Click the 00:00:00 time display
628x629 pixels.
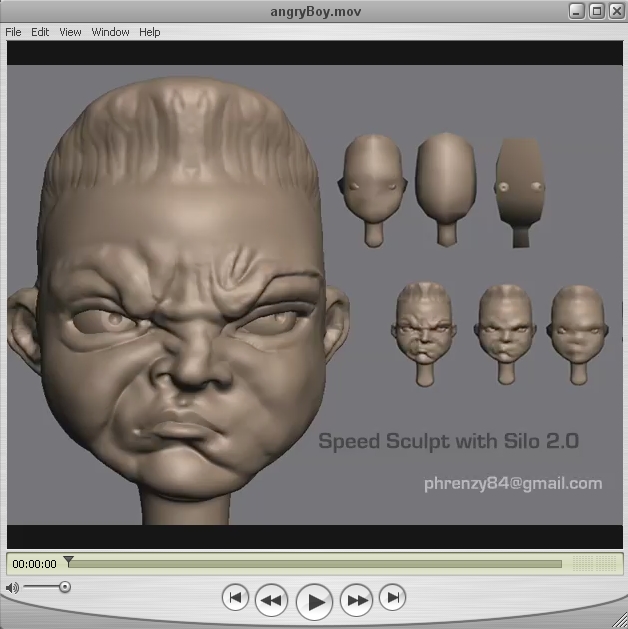34,564
